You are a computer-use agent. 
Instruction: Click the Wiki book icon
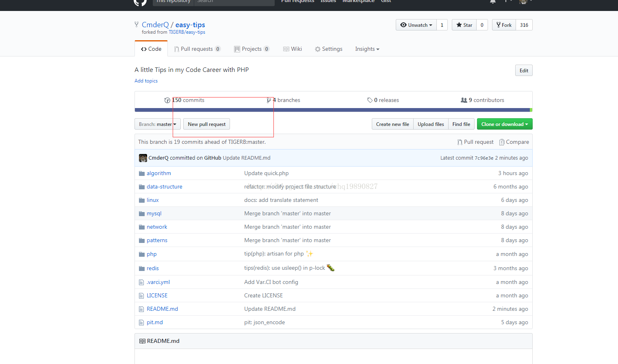tap(286, 49)
